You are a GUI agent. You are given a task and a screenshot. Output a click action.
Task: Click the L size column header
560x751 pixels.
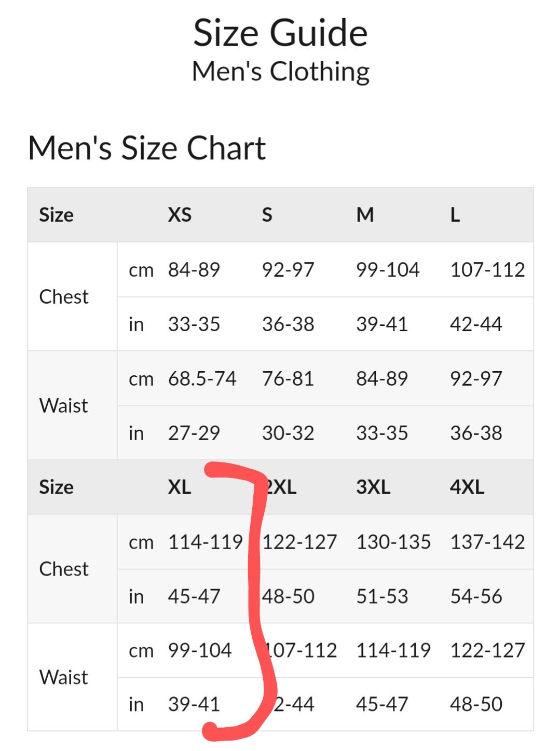pos(455,214)
